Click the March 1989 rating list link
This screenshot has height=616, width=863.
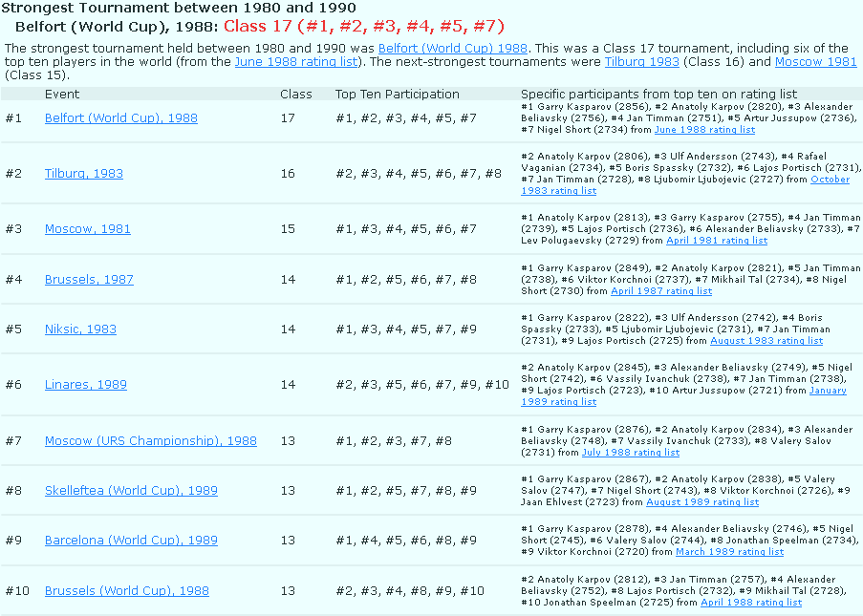tap(729, 552)
